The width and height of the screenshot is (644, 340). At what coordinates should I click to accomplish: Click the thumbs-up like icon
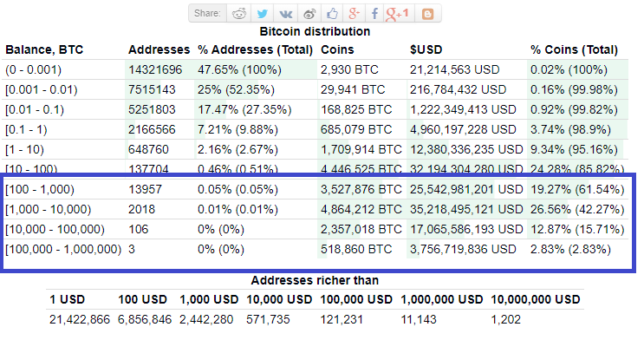(332, 14)
